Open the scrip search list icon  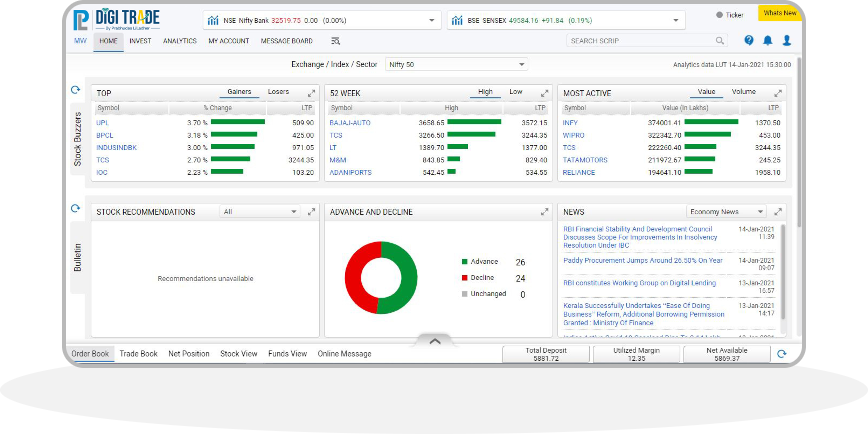[x=335, y=41]
